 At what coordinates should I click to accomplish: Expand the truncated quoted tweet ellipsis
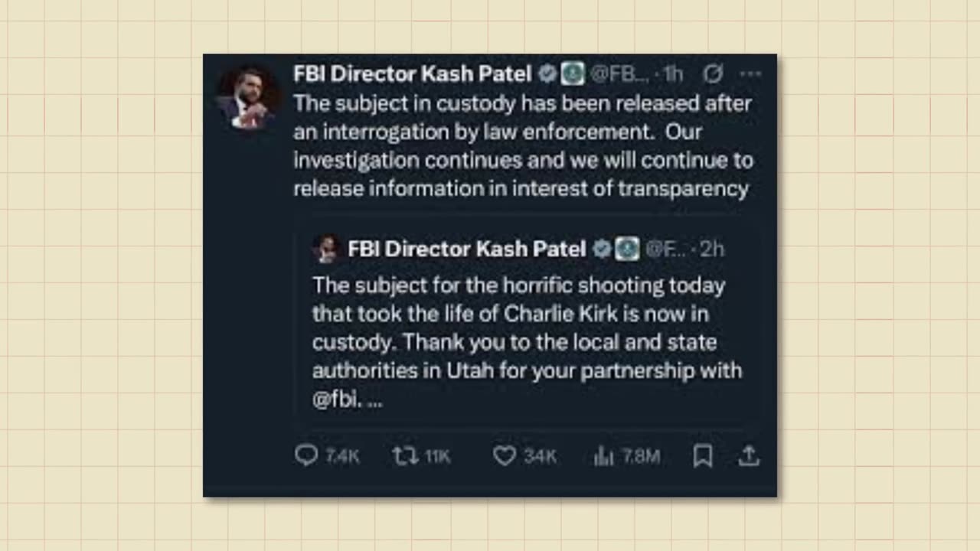pyautogui.click(x=375, y=399)
